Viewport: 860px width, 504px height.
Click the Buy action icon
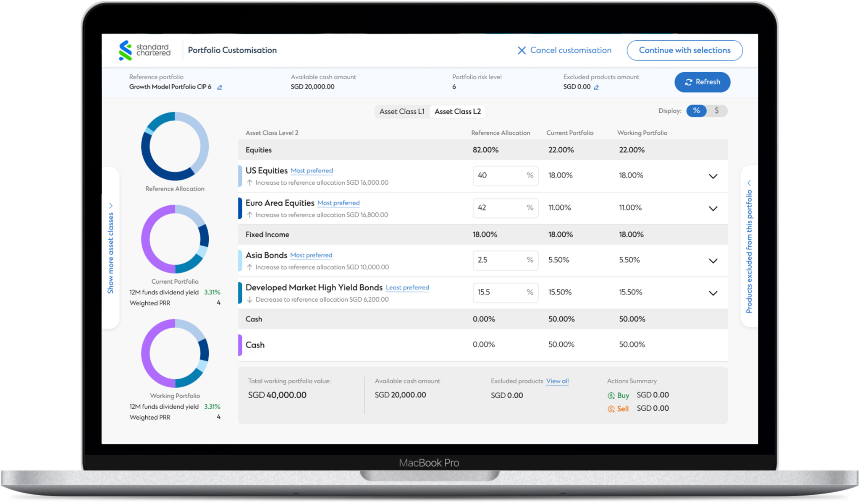click(x=611, y=395)
